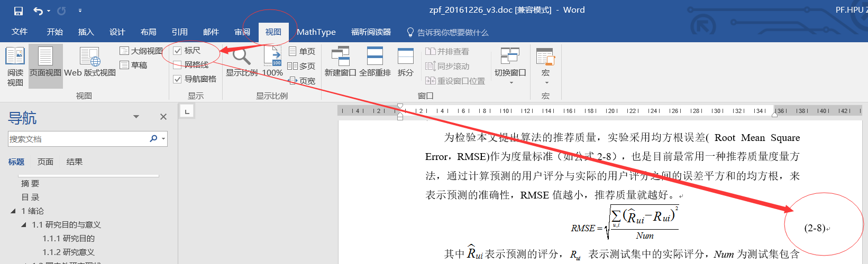Select the 标题 navigation tab
868x264 pixels.
[16, 162]
